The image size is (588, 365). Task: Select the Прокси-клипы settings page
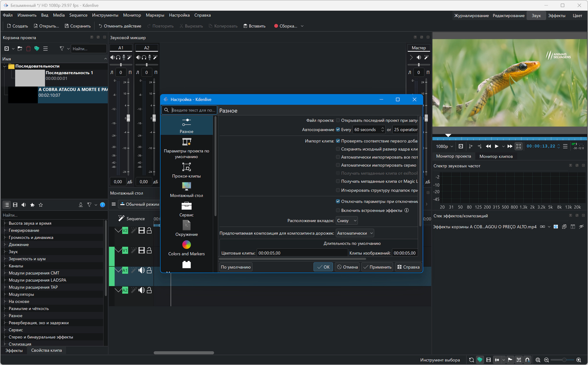click(186, 170)
